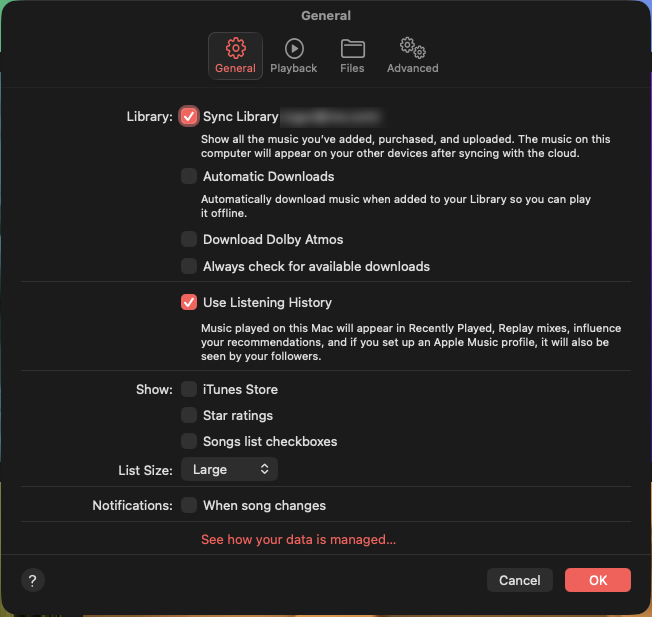Open the Playback preferences icon

click(x=293, y=48)
